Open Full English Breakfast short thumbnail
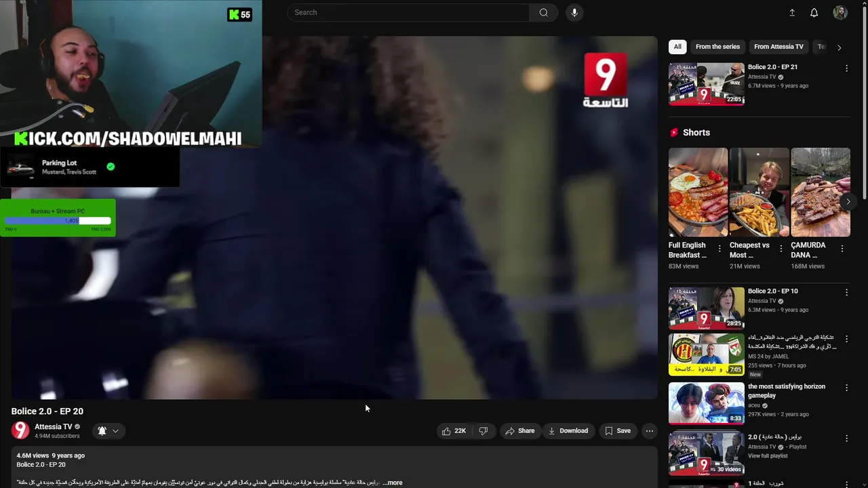 pyautogui.click(x=698, y=192)
